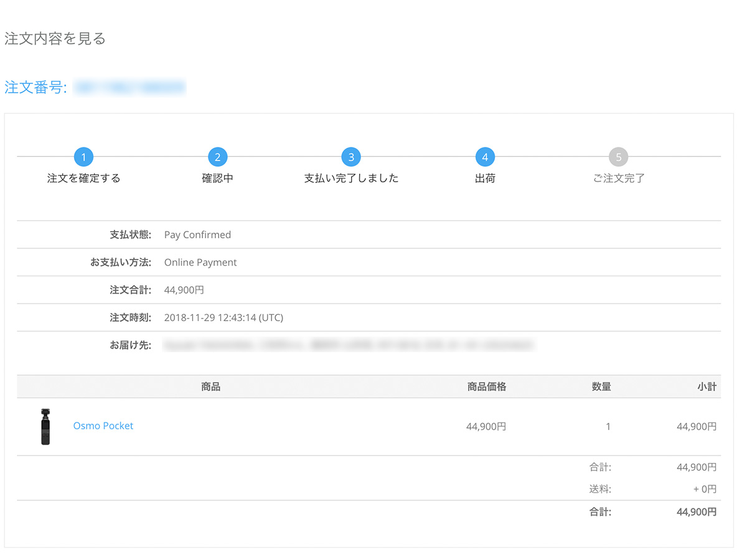This screenshot has height=560, width=747.
Task: Click the quantity value 1 for Osmo Pocket
Action: tap(608, 427)
